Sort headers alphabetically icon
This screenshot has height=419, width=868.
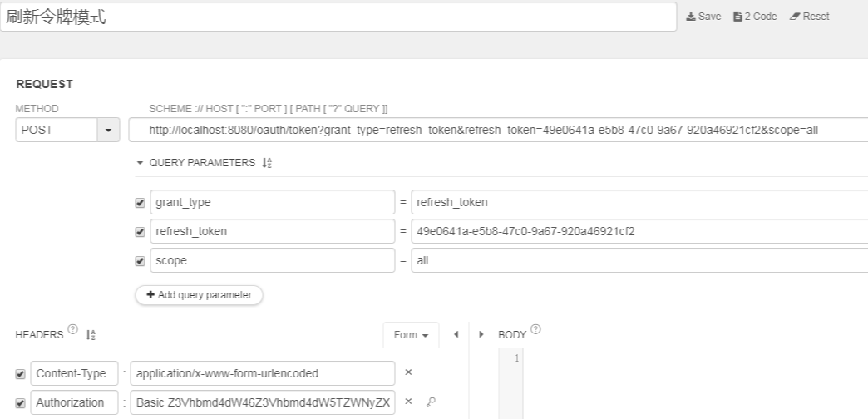[x=90, y=335]
